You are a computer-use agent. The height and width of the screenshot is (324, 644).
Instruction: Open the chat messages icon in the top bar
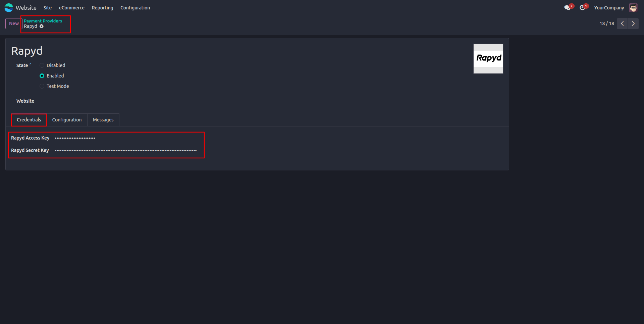[x=567, y=8]
